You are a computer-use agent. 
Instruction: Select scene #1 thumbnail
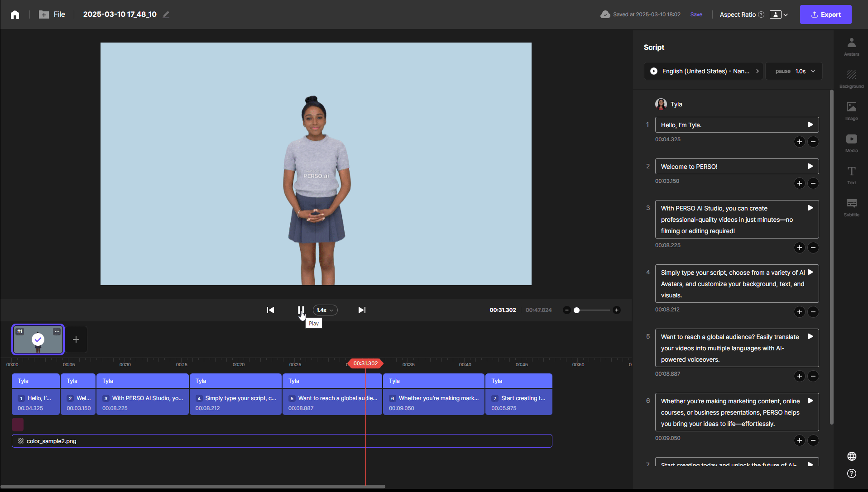[x=38, y=339]
